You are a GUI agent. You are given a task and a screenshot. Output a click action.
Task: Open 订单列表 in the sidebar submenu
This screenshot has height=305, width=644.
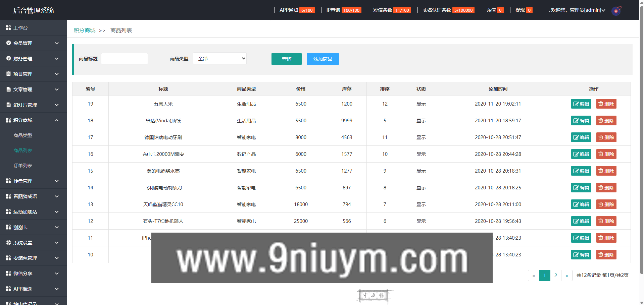[x=23, y=166]
